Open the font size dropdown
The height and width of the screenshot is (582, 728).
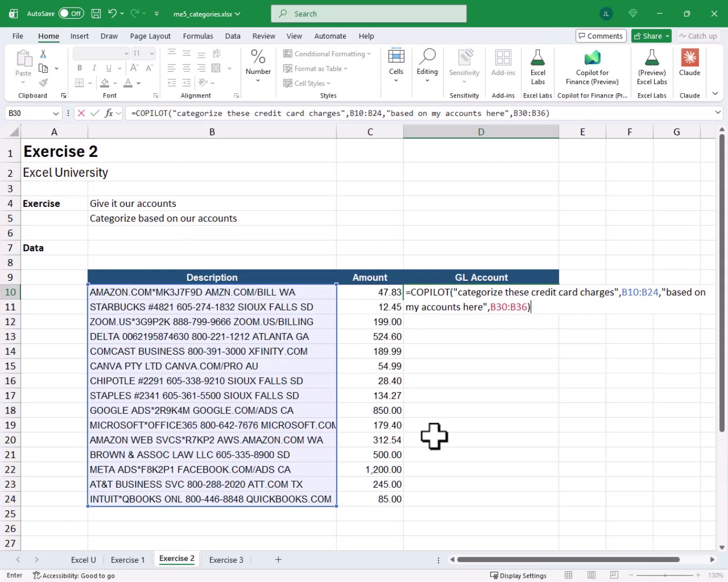[152, 53]
